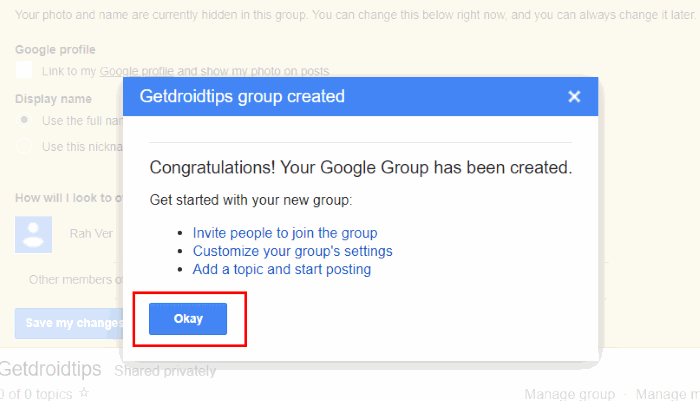
Task: Click the 0 of 0 topics counter
Action: click(36, 394)
